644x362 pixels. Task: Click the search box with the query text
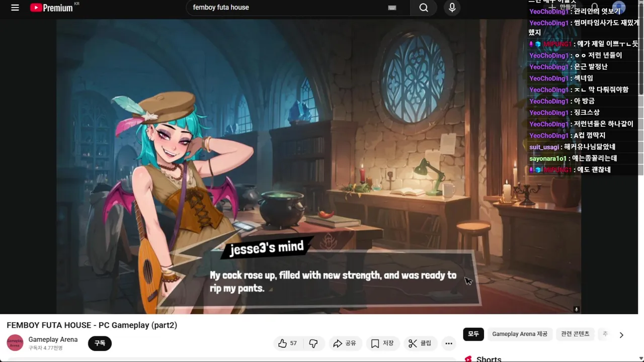pyautogui.click(x=298, y=8)
